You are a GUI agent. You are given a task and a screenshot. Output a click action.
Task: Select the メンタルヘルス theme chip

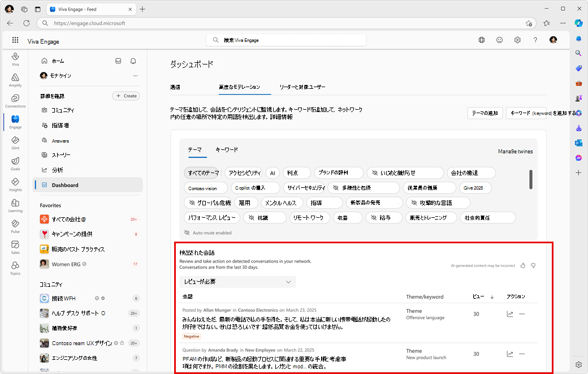coord(282,203)
